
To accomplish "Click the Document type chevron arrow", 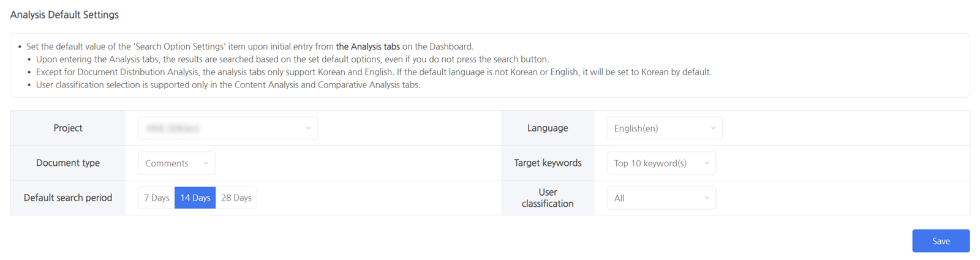I will [x=206, y=163].
